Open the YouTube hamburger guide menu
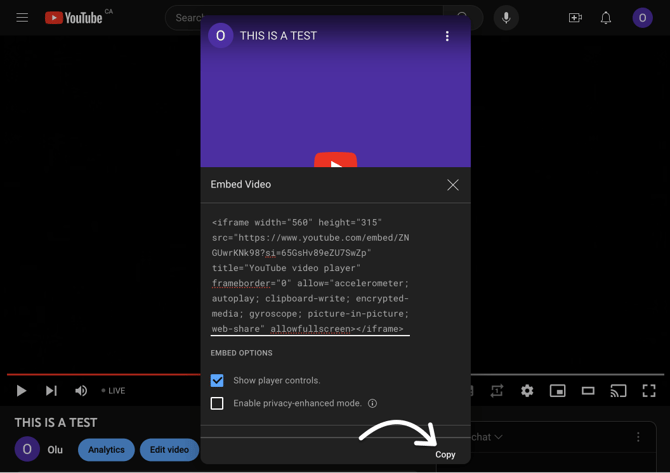The image size is (670, 473). tap(22, 18)
